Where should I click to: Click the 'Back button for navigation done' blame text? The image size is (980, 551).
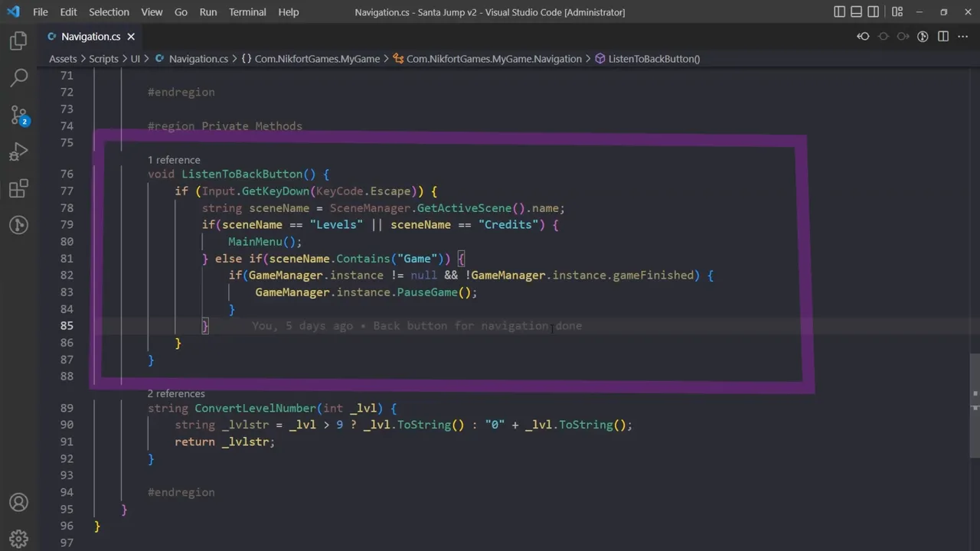478,326
